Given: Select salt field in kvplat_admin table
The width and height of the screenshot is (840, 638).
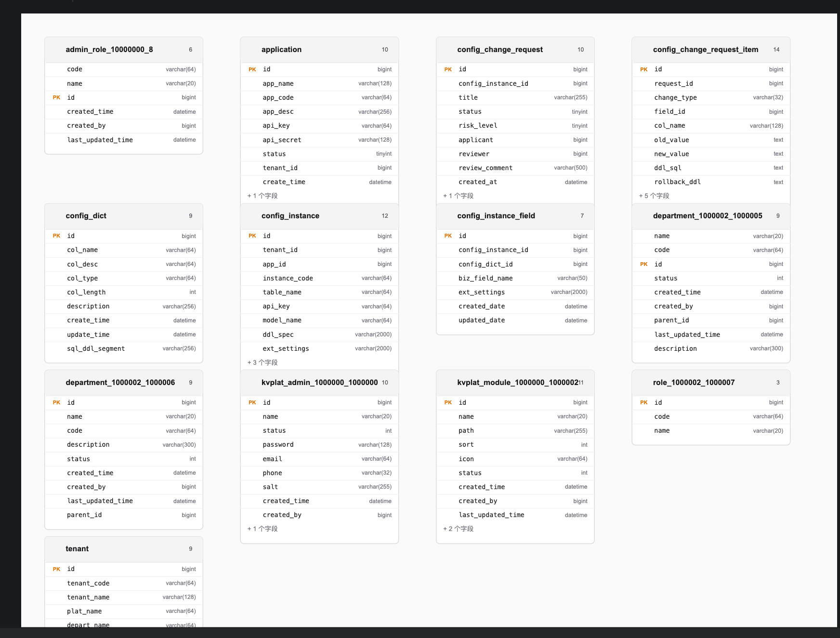Looking at the screenshot, I should pyautogui.click(x=319, y=487).
